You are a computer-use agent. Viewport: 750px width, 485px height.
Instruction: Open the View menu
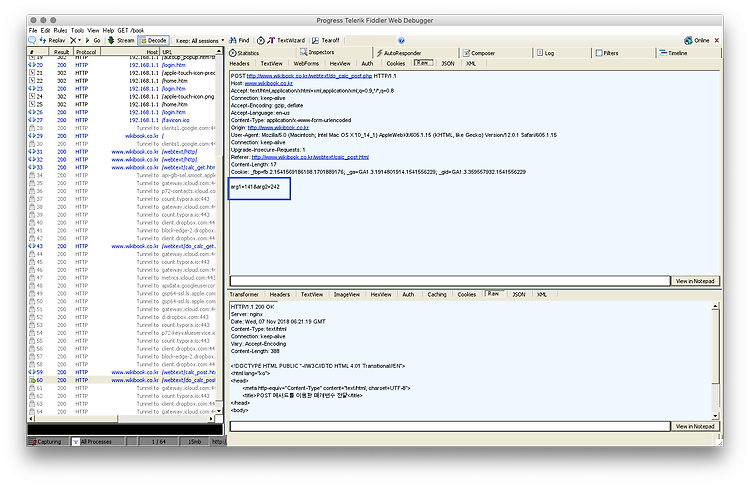point(93,30)
